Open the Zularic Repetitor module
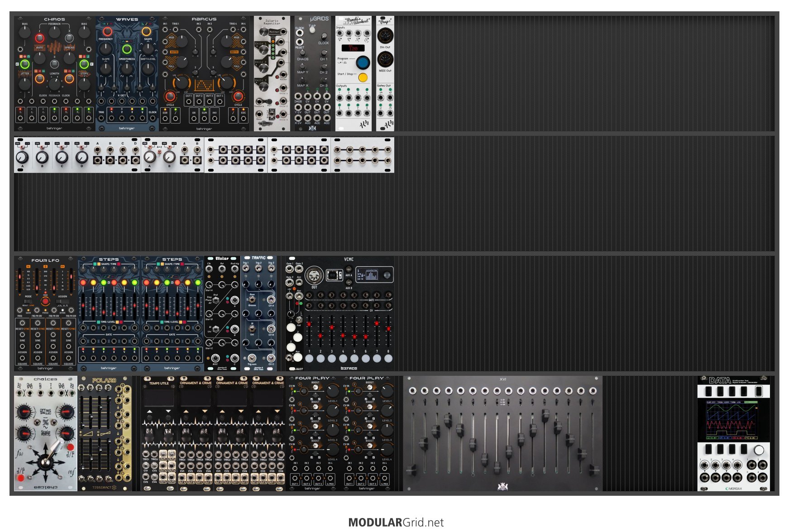This screenshot has width=793, height=532. (x=272, y=74)
